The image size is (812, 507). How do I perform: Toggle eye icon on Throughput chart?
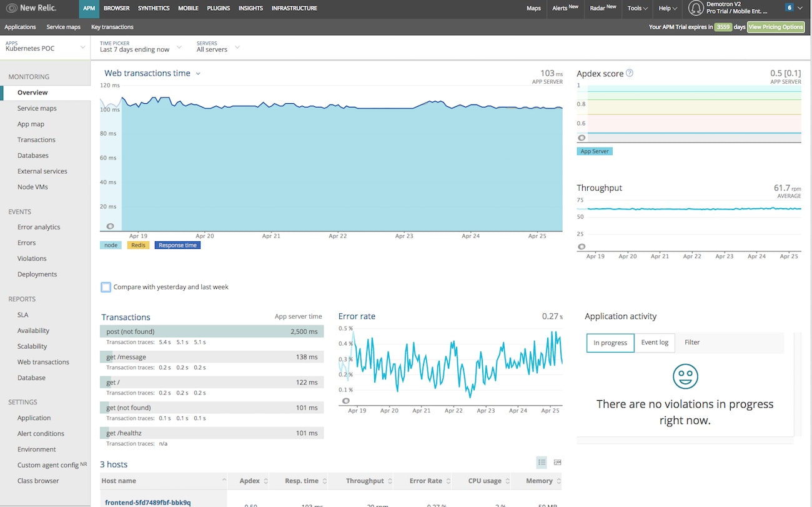582,247
